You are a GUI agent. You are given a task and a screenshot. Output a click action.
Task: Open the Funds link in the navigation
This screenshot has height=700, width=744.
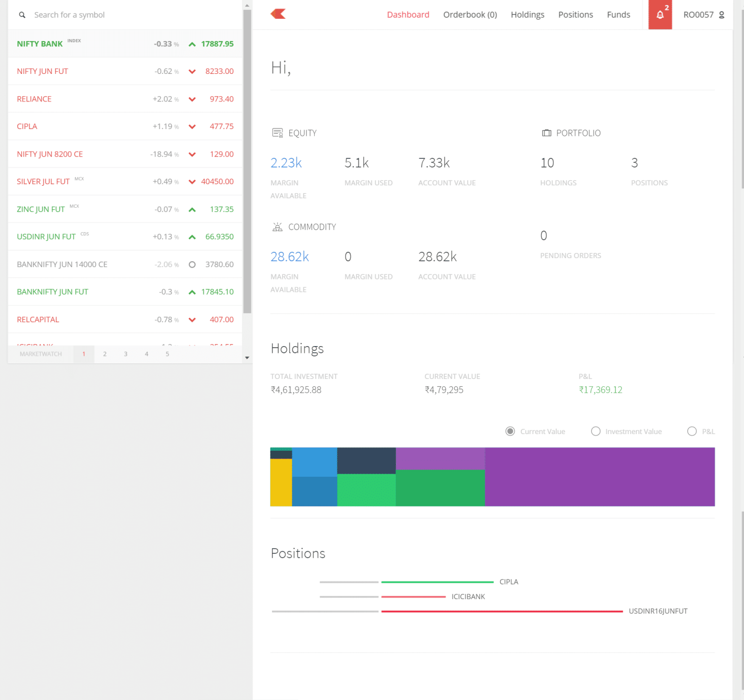click(618, 15)
